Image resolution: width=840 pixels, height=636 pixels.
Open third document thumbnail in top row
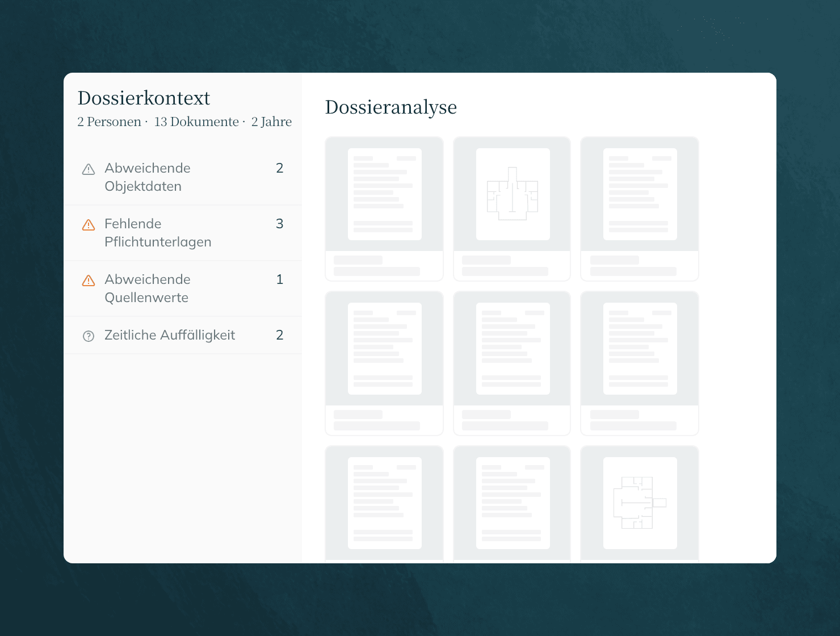(x=640, y=208)
